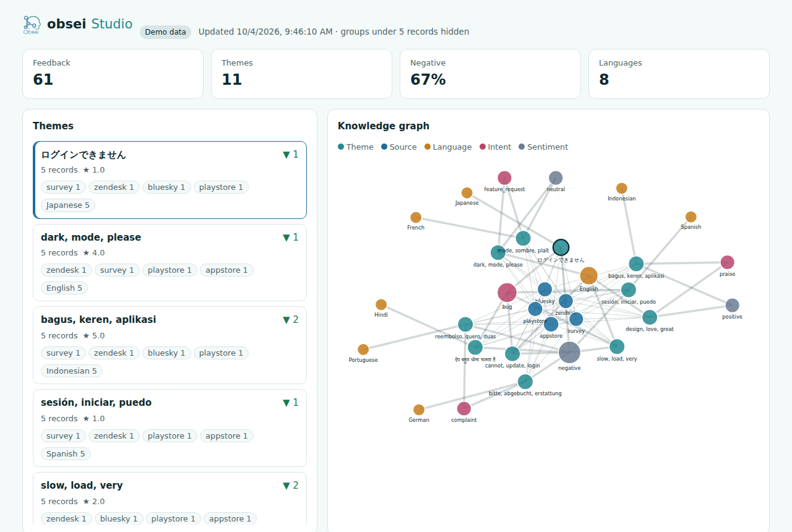
Task: Click the 'bluesky 1' chip under ログインできません
Action: click(166, 187)
